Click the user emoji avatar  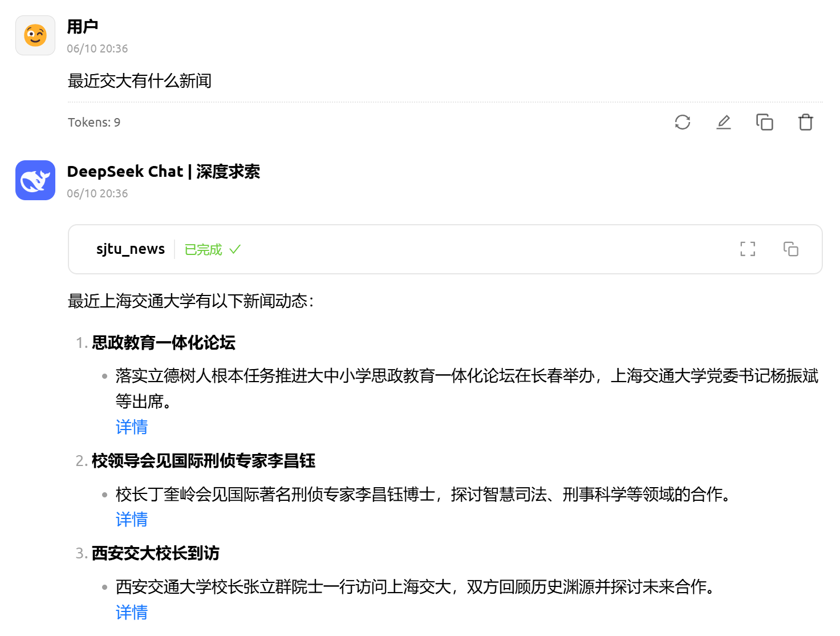coord(35,35)
